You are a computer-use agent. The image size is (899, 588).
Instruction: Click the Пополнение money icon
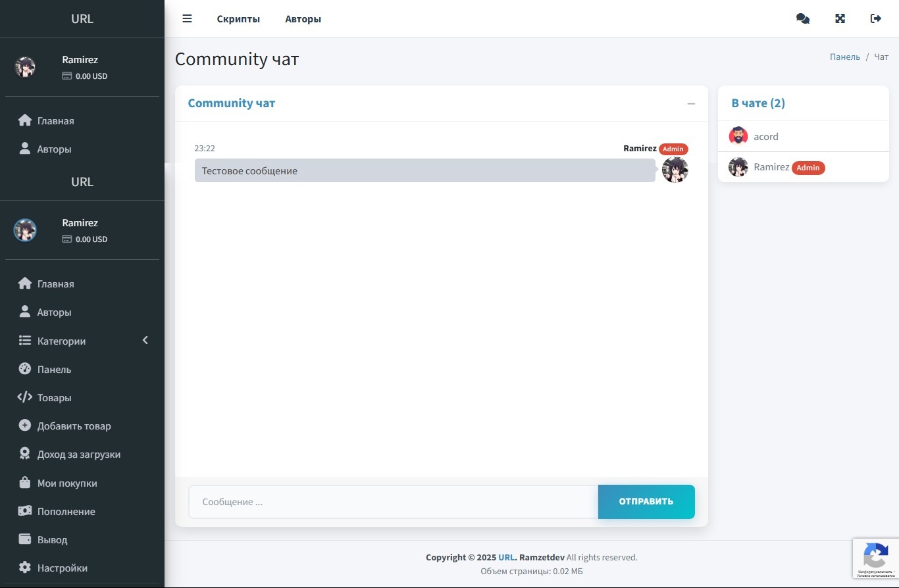[x=25, y=511]
